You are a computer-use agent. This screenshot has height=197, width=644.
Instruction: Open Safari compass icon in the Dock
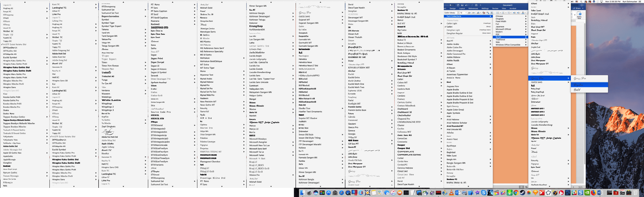(x=341, y=193)
